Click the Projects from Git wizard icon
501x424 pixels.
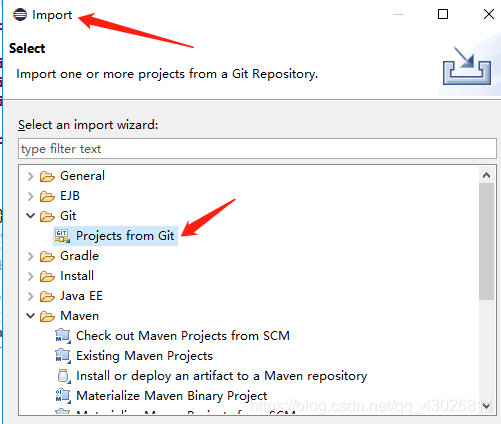[62, 236]
